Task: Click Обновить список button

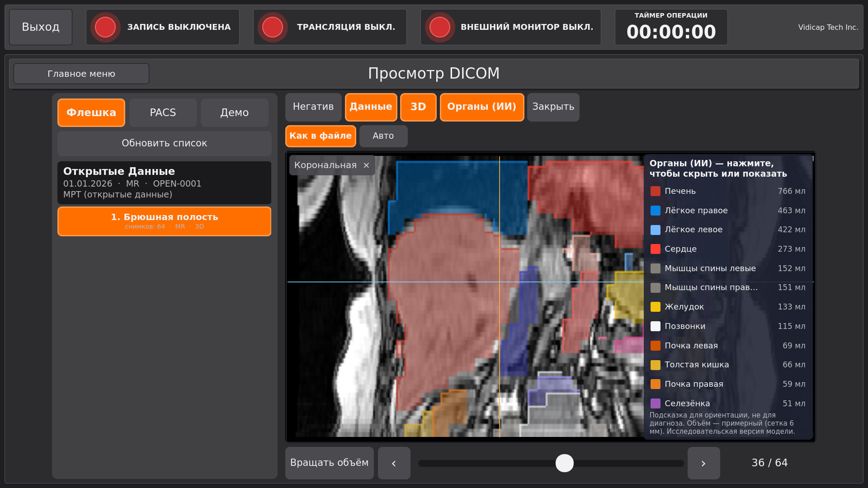Action: click(x=165, y=144)
